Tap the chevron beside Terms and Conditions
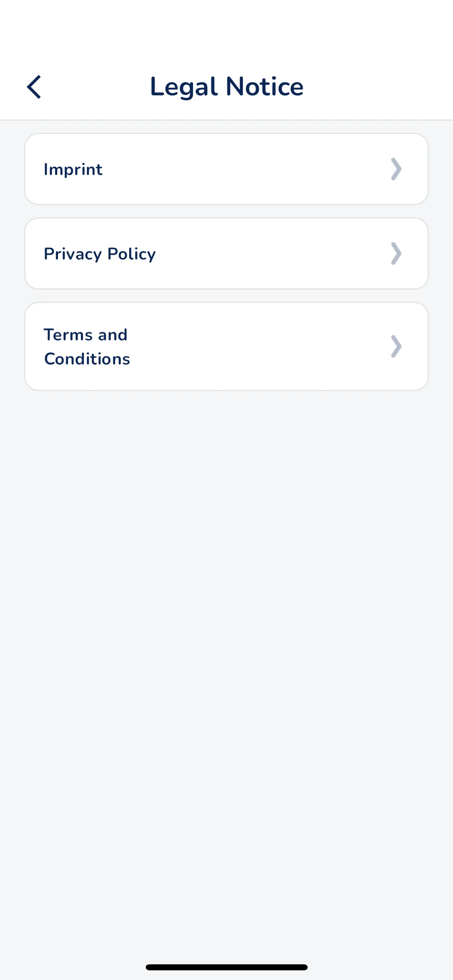The height and width of the screenshot is (980, 453). point(396,346)
